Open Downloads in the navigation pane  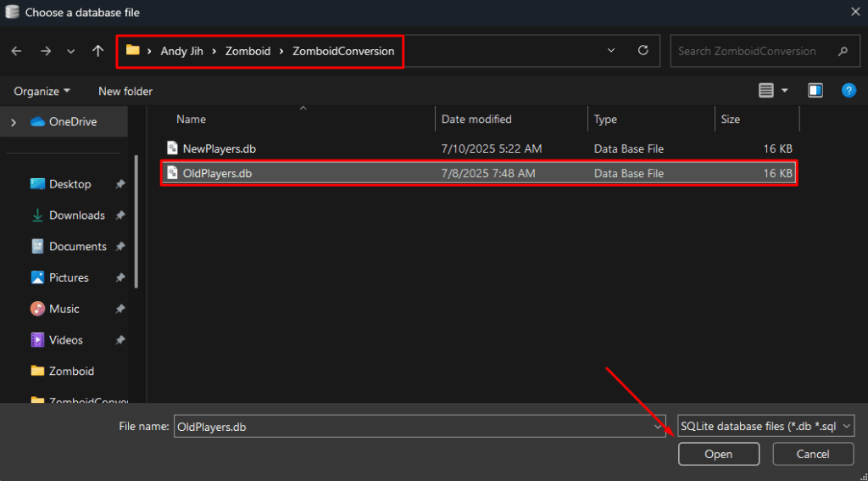(76, 215)
